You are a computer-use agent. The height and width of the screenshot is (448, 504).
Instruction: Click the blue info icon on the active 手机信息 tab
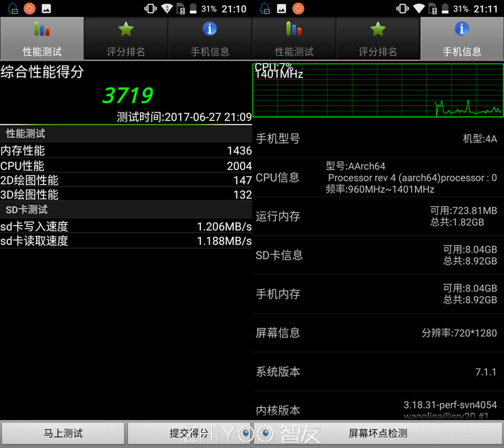(462, 29)
